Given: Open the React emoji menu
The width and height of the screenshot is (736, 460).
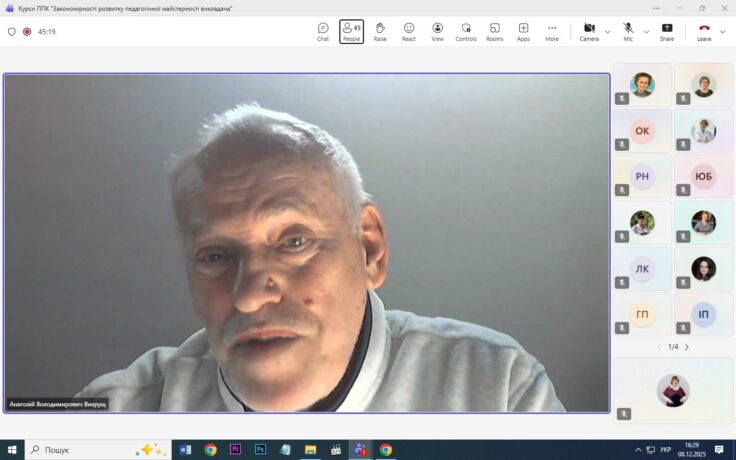Looking at the screenshot, I should (x=409, y=31).
